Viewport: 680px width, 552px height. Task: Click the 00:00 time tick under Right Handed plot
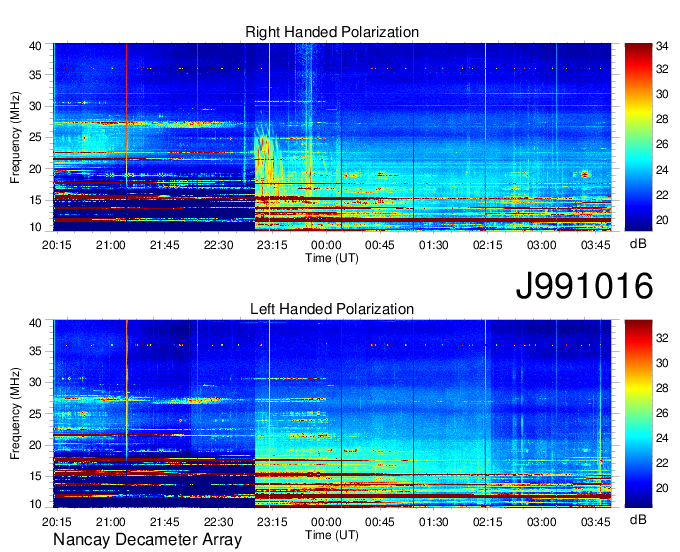326,245
